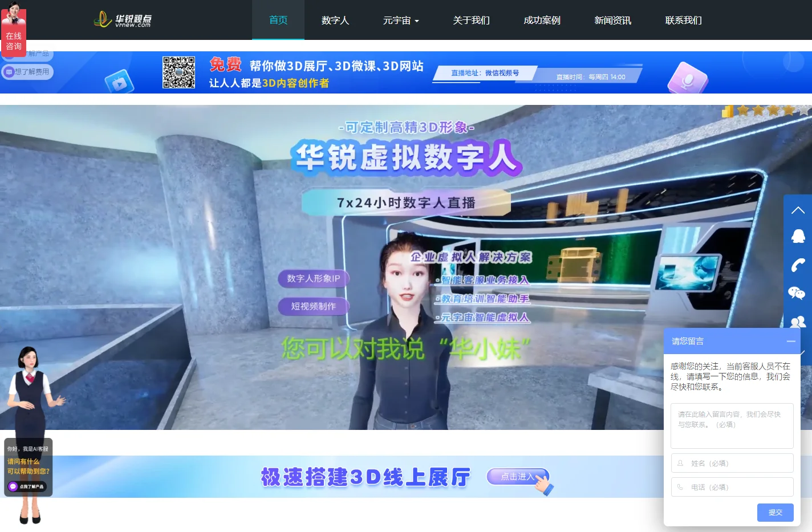Screen dimensions: 812x532
Task: Click the purple chat icon in AI assistant box
Action: tap(13, 486)
